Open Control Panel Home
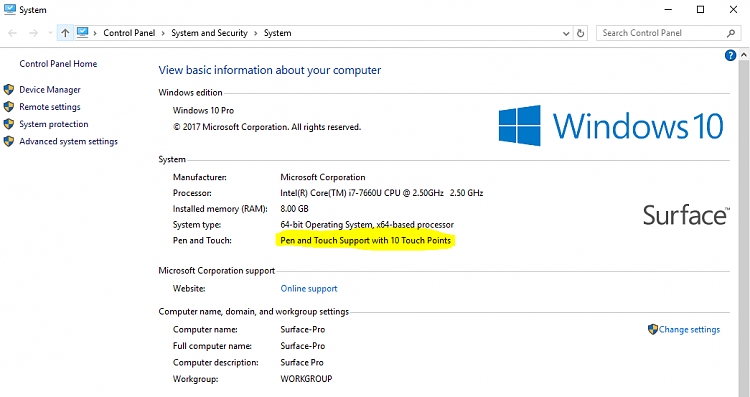Image resolution: width=750 pixels, height=397 pixels. tap(58, 64)
